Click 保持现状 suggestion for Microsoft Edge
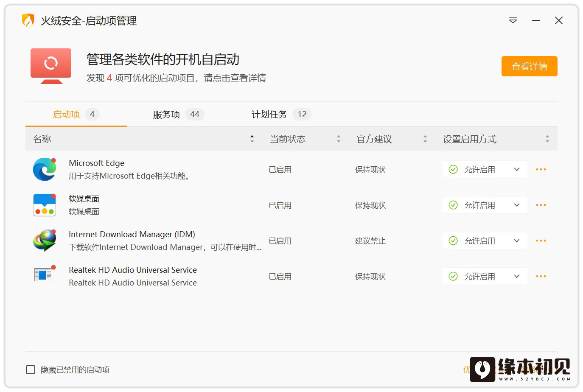 (370, 170)
